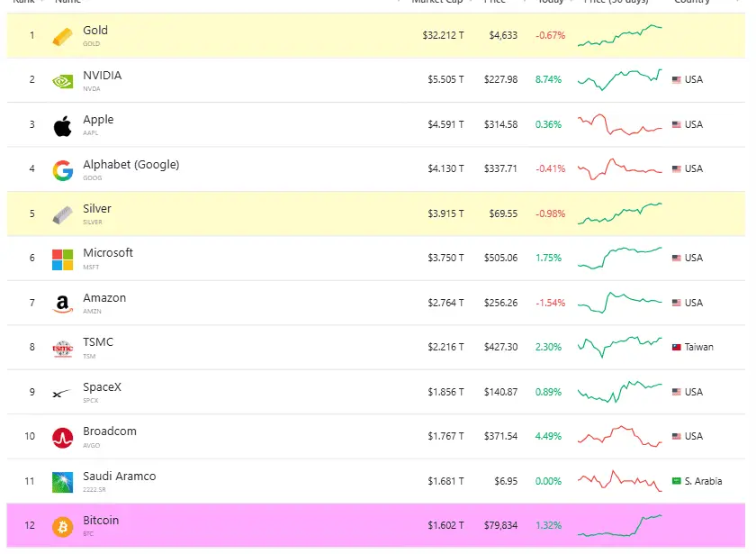Click the Gold bar icon

coord(63,37)
